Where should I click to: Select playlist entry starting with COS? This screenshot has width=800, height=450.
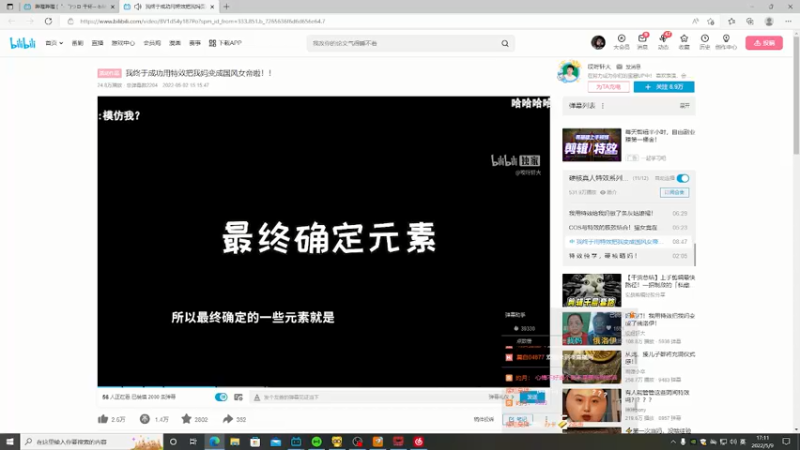[x=628, y=228]
